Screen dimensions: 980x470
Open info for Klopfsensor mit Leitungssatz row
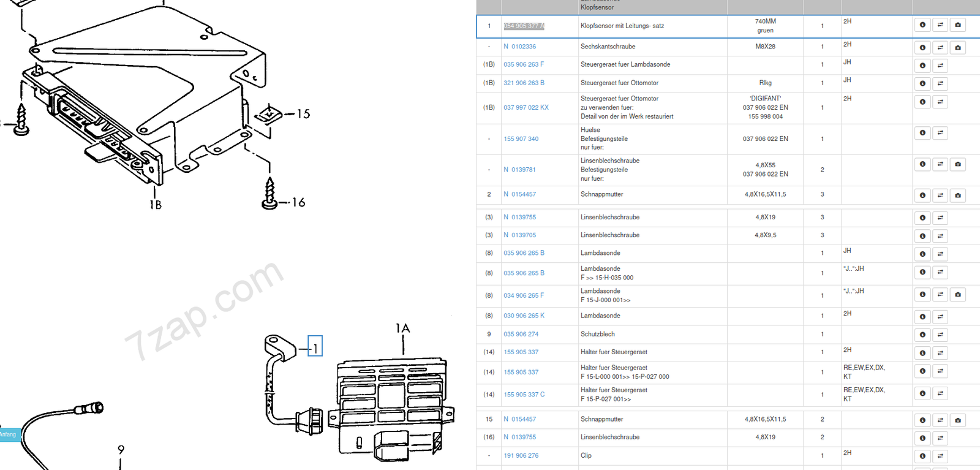922,25
